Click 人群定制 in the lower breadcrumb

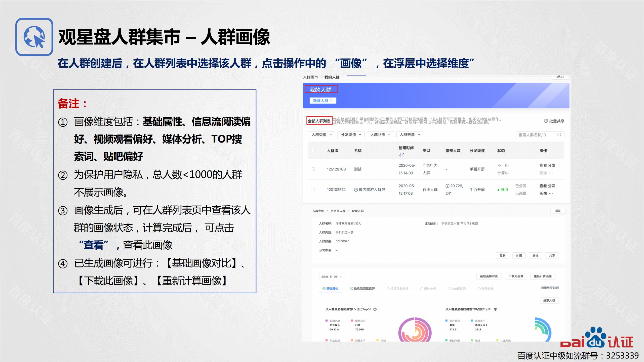[318, 211]
